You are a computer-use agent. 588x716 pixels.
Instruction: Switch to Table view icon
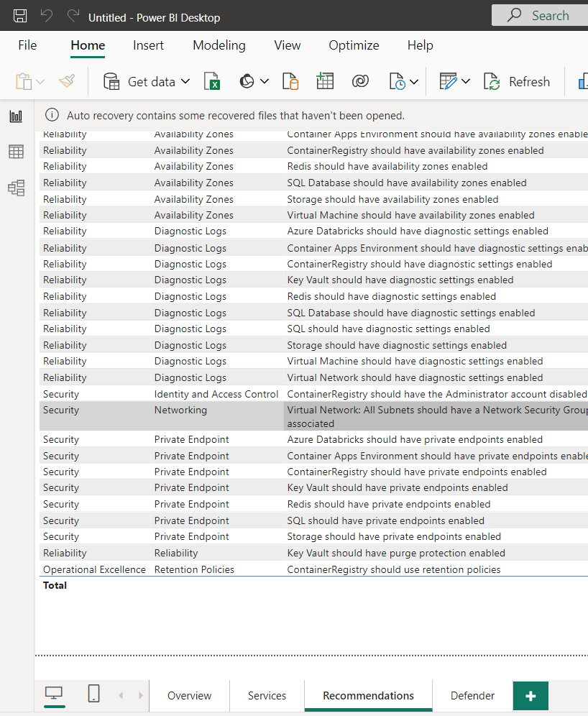[16, 152]
